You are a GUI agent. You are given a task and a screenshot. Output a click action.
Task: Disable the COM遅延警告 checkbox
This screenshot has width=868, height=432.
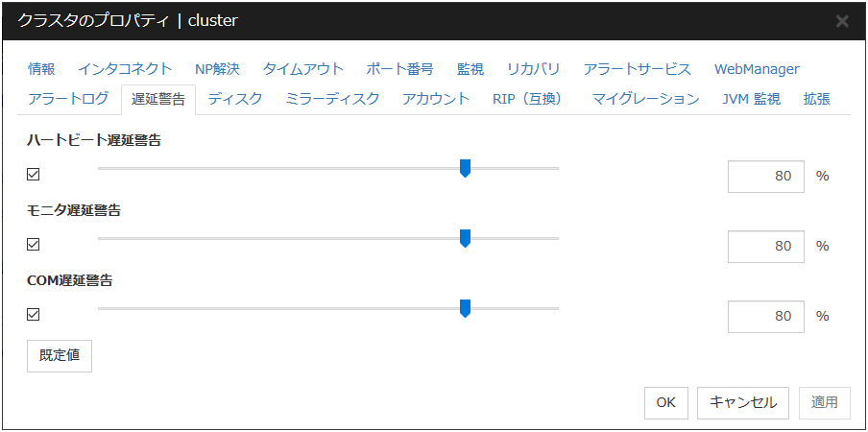coord(34,315)
